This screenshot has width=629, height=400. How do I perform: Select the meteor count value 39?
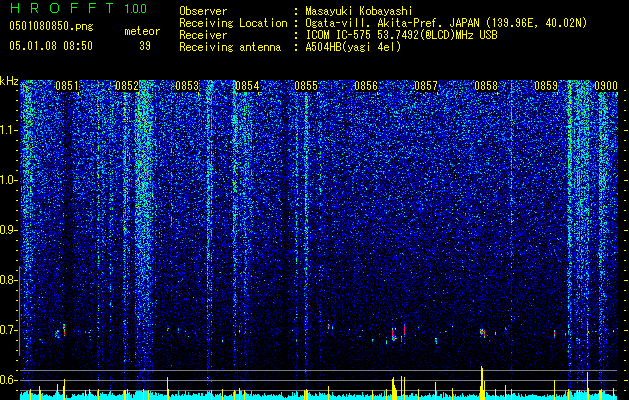pos(145,46)
